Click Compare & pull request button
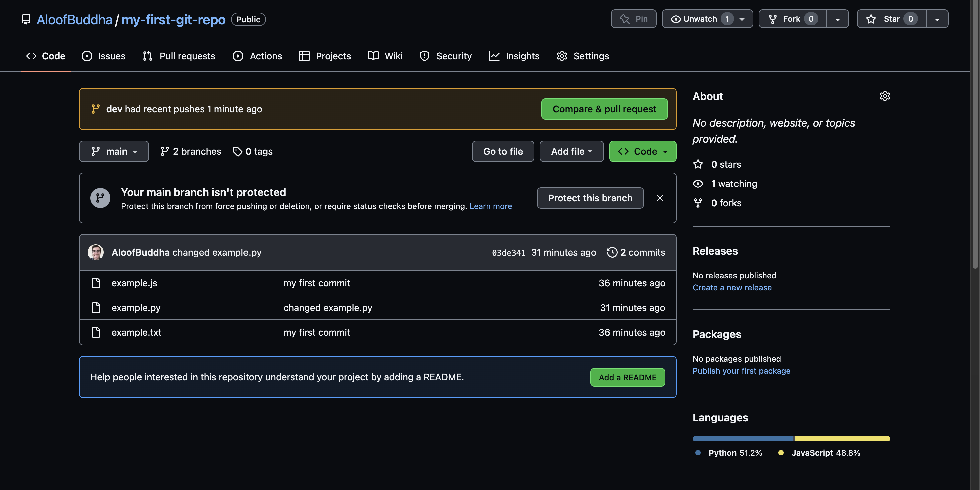980x490 pixels. [x=604, y=109]
